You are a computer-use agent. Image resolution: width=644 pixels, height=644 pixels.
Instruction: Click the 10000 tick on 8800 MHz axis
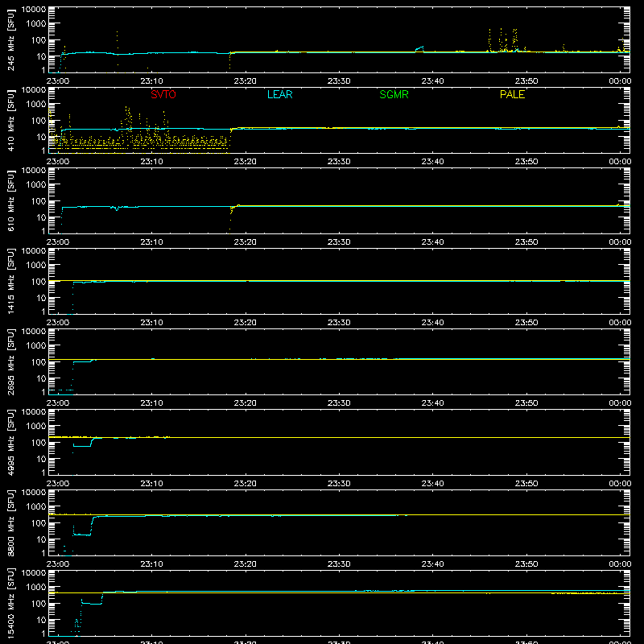point(34,493)
